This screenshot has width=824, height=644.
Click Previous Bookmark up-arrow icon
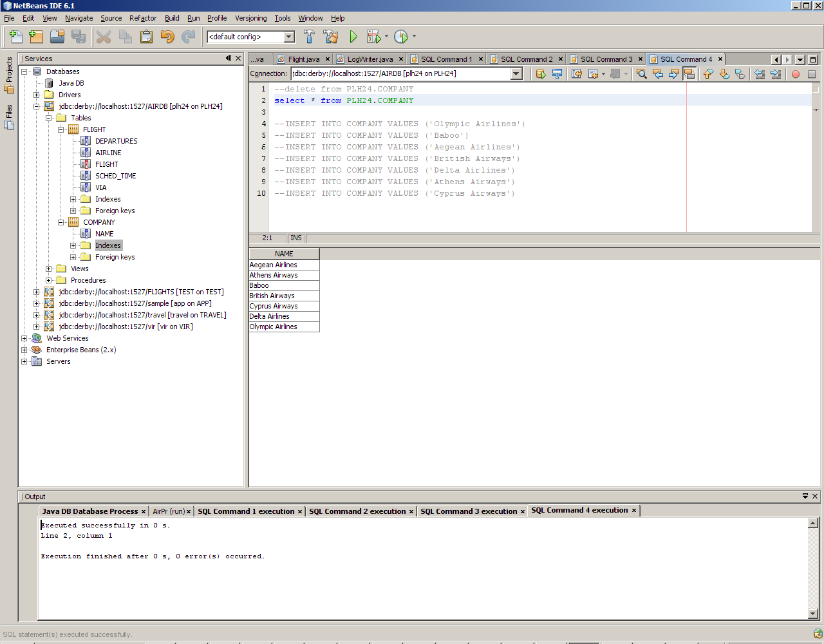pyautogui.click(x=708, y=74)
